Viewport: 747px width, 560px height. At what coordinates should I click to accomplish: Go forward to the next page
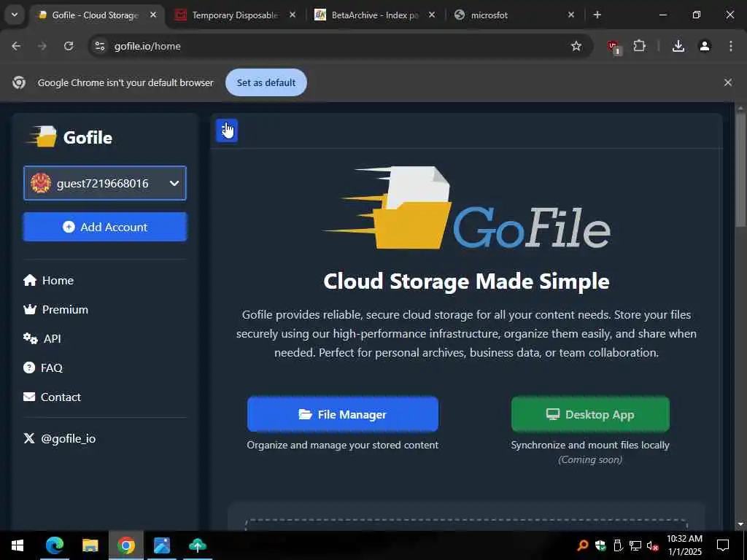42,46
